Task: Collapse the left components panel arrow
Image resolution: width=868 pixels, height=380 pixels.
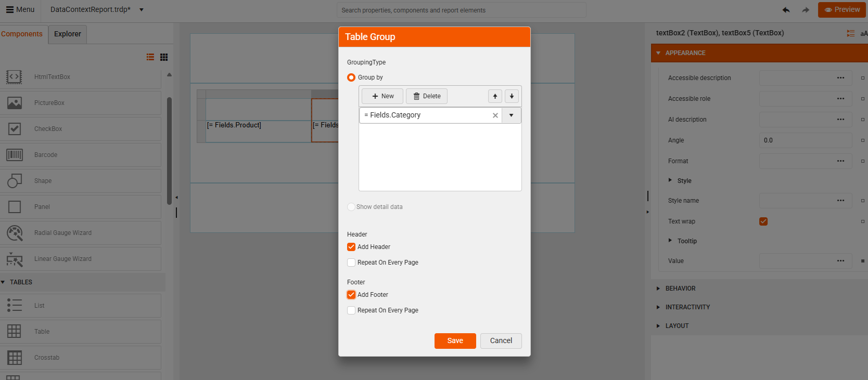Action: (x=176, y=198)
